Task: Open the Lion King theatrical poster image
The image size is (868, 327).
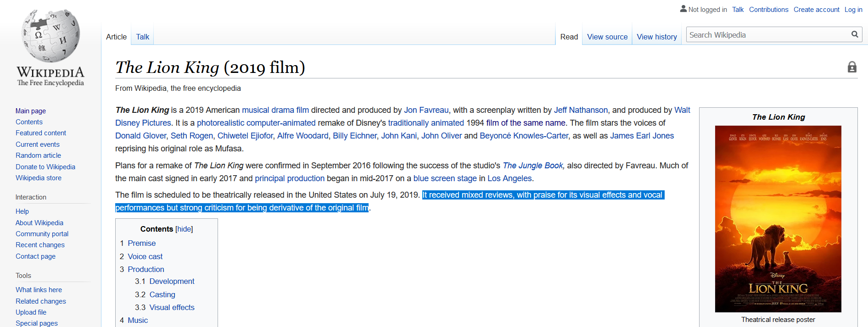Action: pyautogui.click(x=778, y=219)
